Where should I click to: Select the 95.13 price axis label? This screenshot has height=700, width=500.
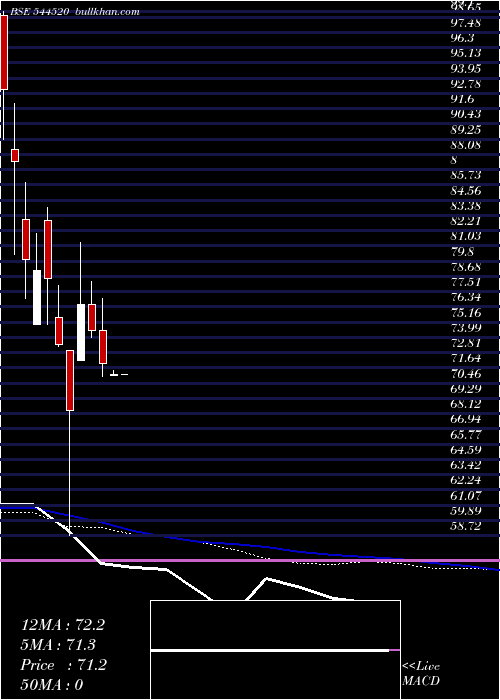[x=466, y=53]
